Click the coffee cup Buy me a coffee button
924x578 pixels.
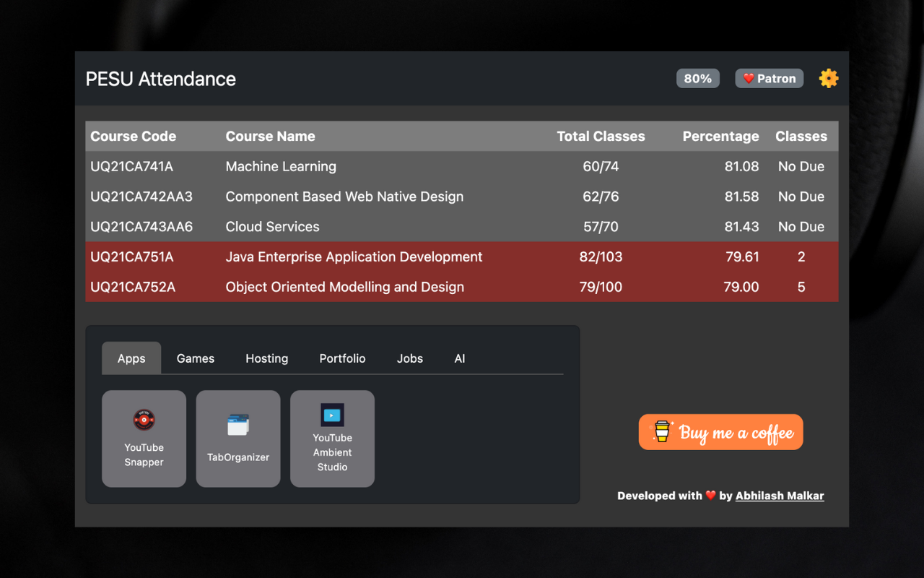pos(720,432)
